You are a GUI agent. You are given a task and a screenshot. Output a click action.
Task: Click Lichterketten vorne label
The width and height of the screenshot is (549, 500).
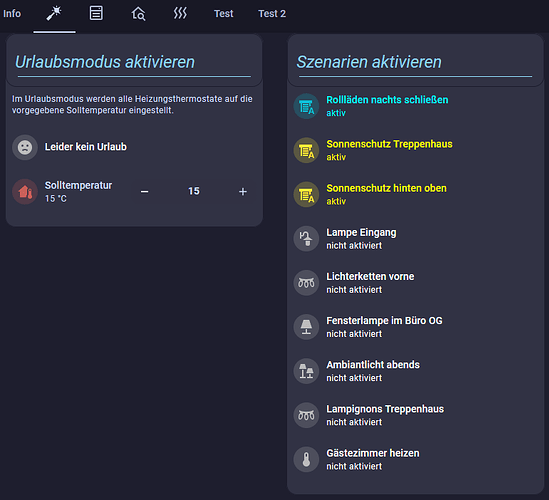pos(370,277)
